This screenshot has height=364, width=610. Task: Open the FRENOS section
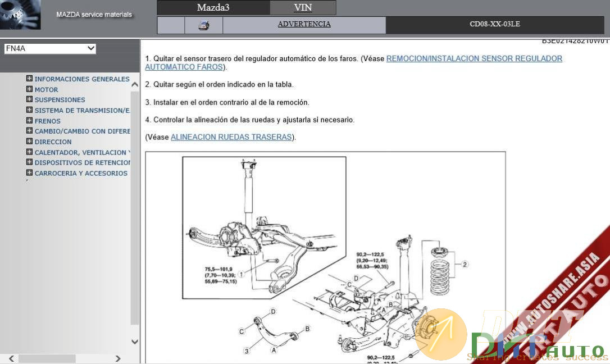[47, 121]
